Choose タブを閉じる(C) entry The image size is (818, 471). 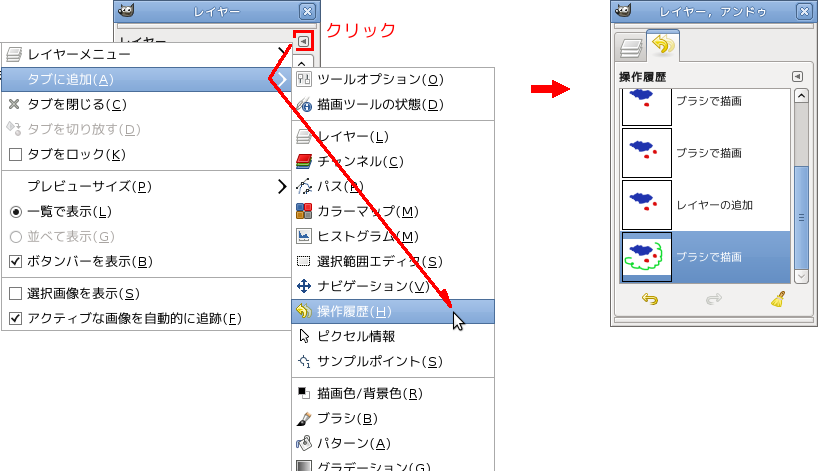(146, 104)
